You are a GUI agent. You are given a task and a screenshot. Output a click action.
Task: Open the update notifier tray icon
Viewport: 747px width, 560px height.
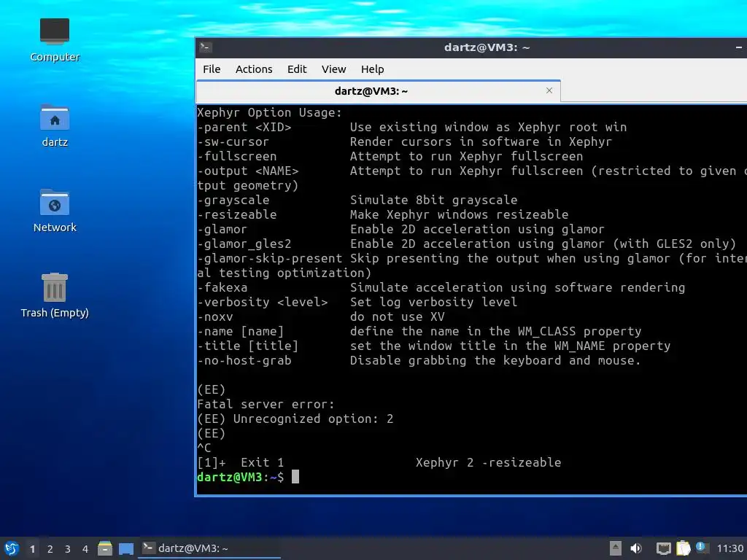tap(702, 548)
